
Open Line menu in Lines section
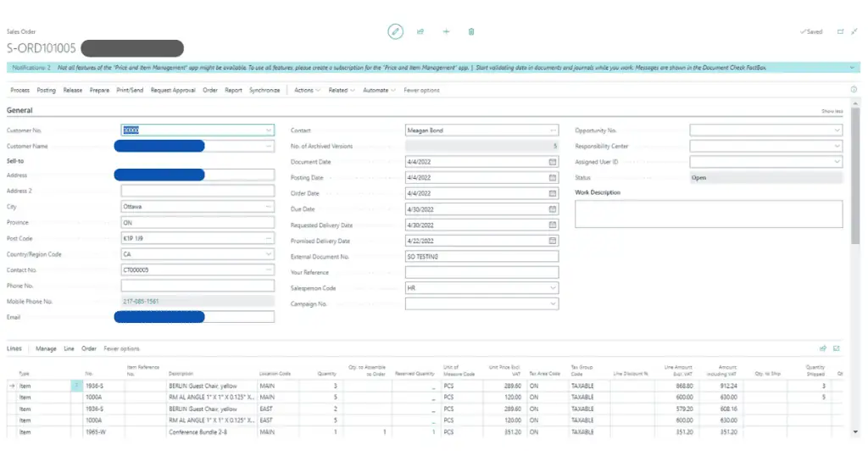(x=69, y=348)
